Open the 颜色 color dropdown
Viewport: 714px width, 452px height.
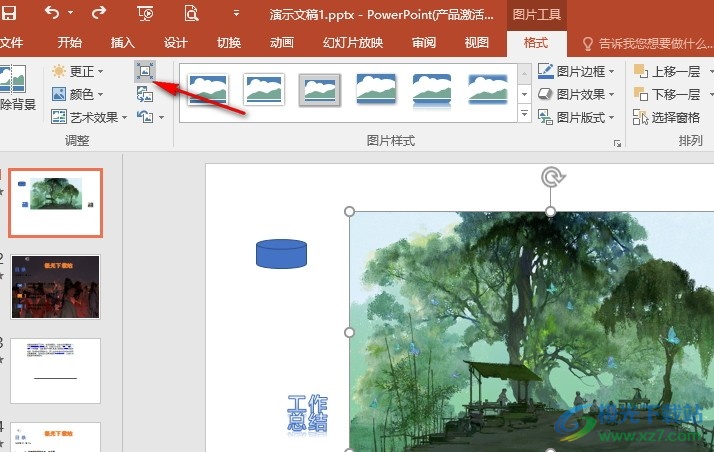coord(78,94)
